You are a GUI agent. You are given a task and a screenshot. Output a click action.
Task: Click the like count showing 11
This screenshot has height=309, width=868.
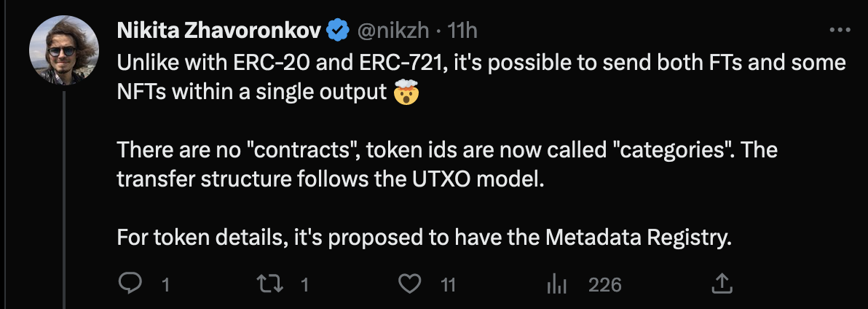click(x=448, y=284)
